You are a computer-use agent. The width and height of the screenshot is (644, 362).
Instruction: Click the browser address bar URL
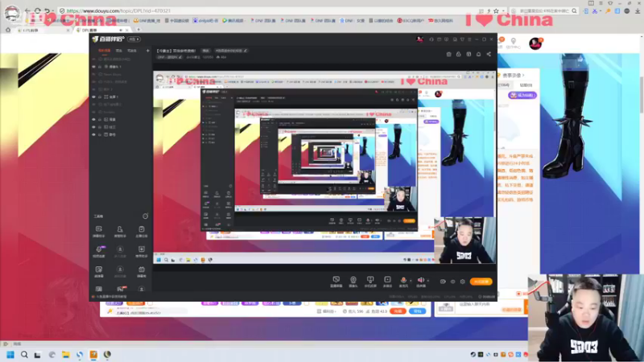point(118,10)
